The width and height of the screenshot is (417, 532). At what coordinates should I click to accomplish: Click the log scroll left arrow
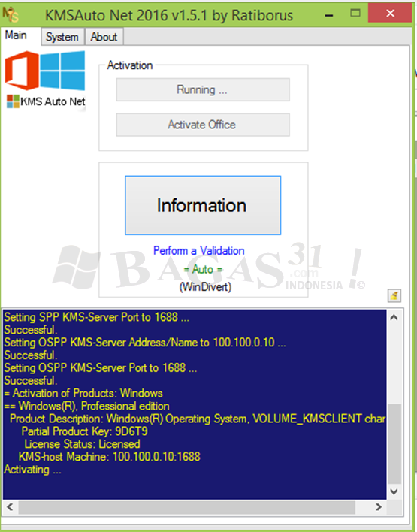click(x=11, y=507)
